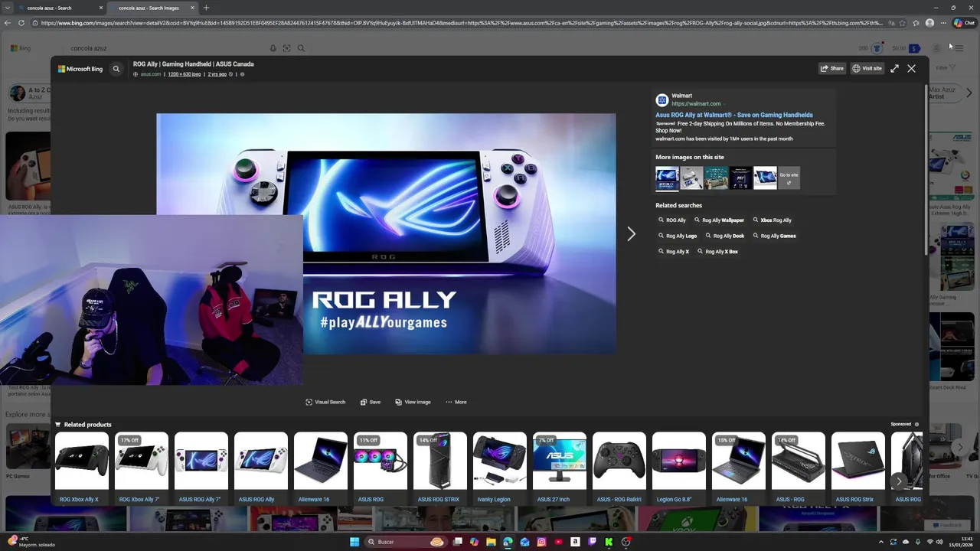Viewport: 980px width, 551px height.
Task: Close the 'concola azuz - Search Images' tab
Action: pyautogui.click(x=192, y=8)
